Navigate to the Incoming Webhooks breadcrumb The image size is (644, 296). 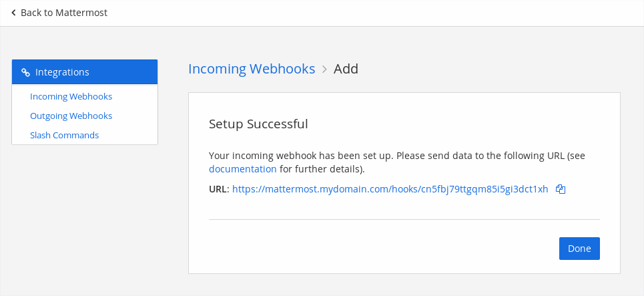point(252,69)
